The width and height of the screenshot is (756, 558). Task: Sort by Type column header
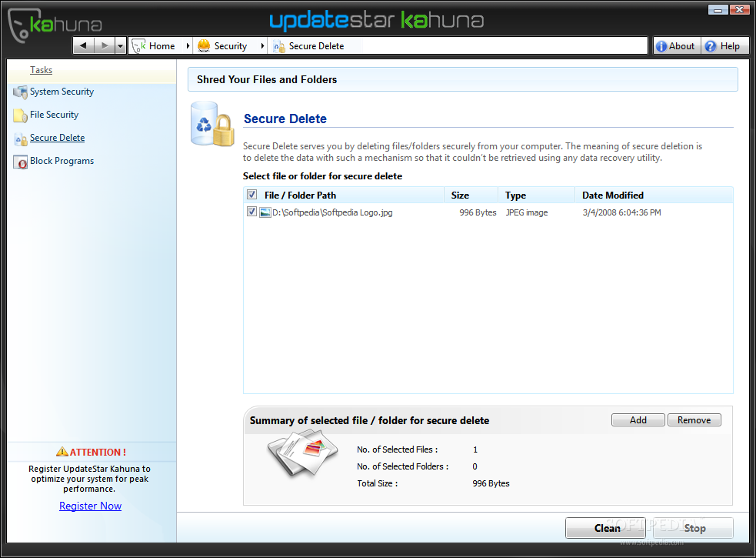pyautogui.click(x=536, y=195)
